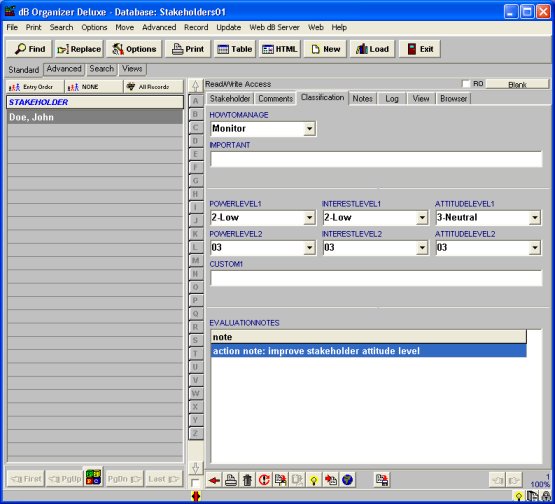Switch to Table view
Viewport: 555px width, 504px height.
[234, 49]
